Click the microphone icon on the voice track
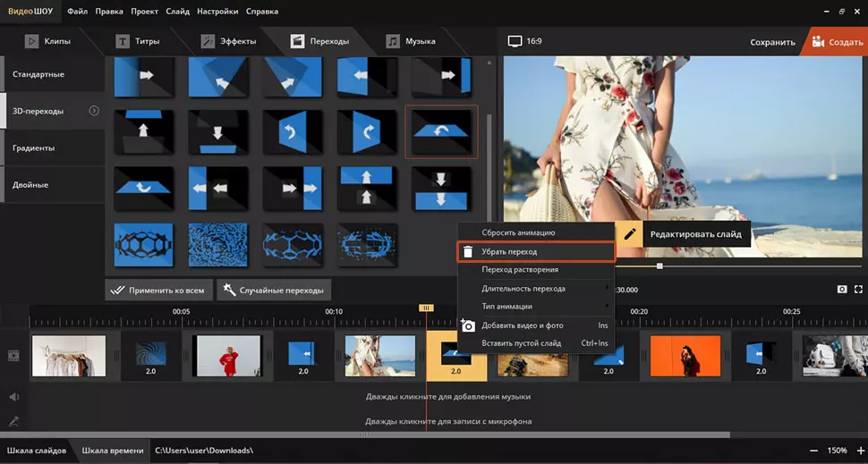This screenshot has height=464, width=868. [13, 421]
